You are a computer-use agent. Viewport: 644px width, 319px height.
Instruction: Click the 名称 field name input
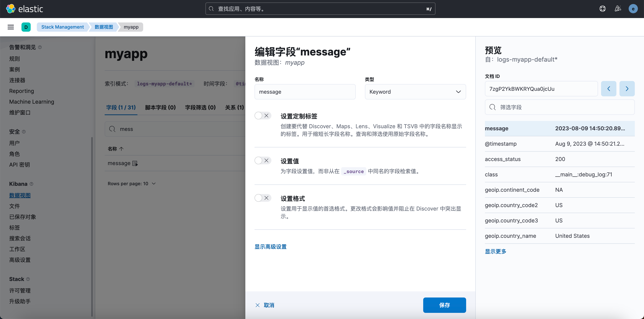(x=305, y=92)
